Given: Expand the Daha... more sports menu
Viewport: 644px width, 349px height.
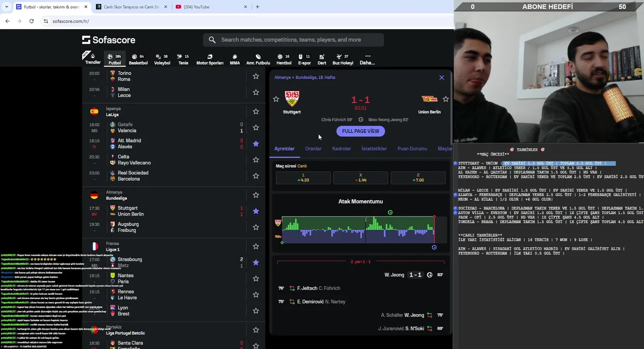Looking at the screenshot, I should coord(367,59).
